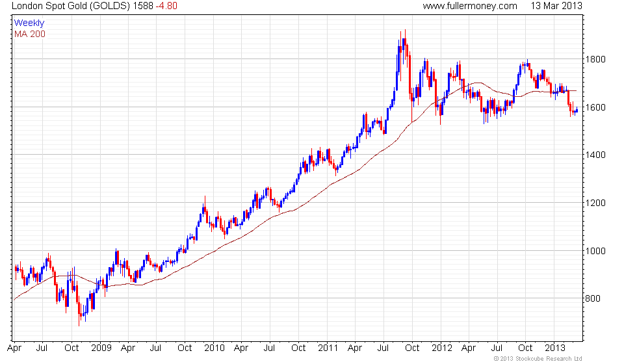Click the price change value -4.80
The image size is (637, 364).
(x=166, y=6)
